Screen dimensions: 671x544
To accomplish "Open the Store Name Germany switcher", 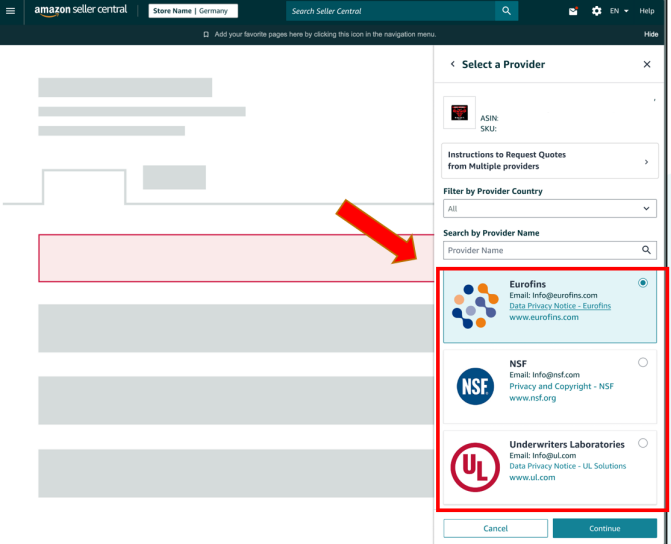I will point(193,11).
